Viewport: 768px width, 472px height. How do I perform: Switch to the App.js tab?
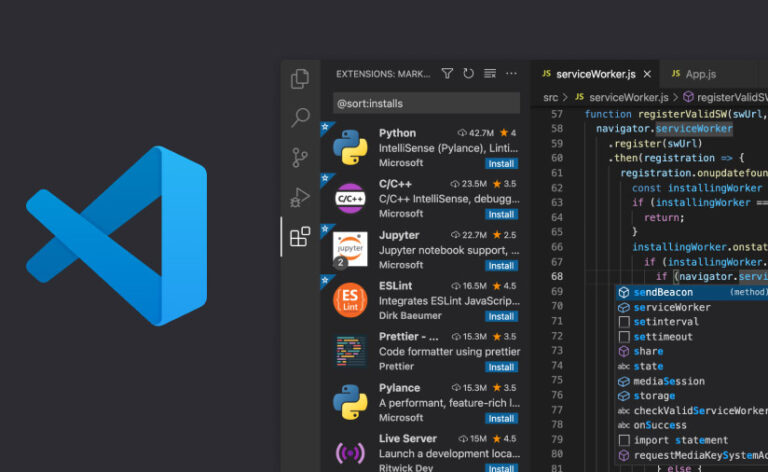click(x=699, y=74)
